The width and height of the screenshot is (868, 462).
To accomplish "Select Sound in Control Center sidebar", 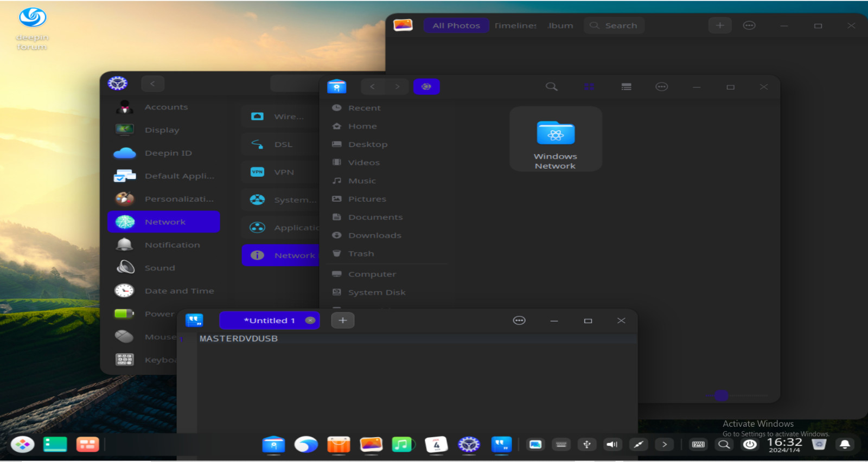I will [x=164, y=268].
